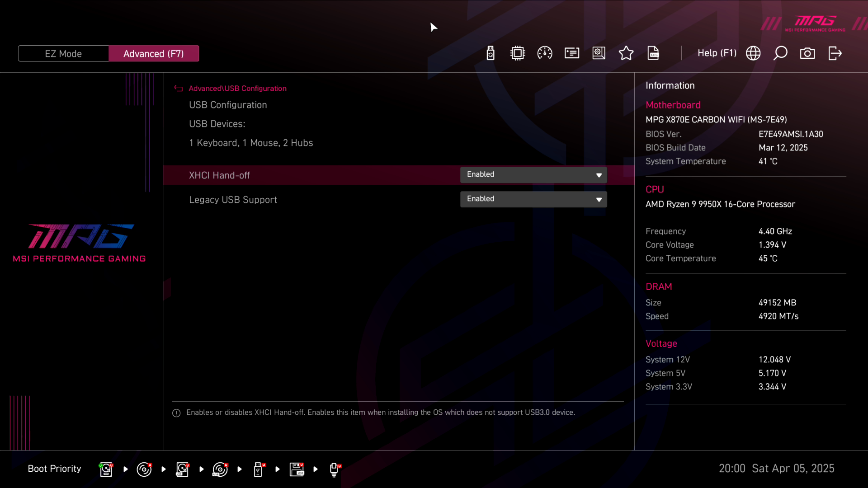
Task: Click the star favorites icon
Action: 626,53
